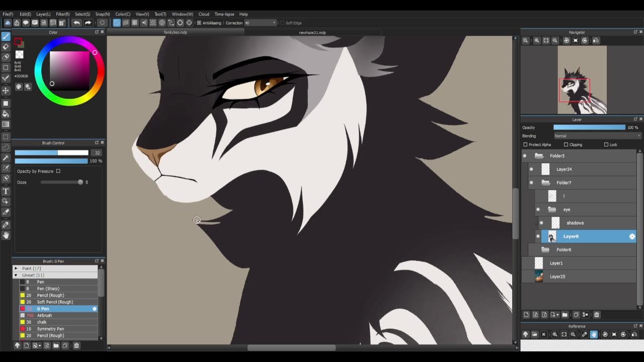Hide the shadows layer
Image resolution: width=644 pixels, height=362 pixels.
coord(541,223)
